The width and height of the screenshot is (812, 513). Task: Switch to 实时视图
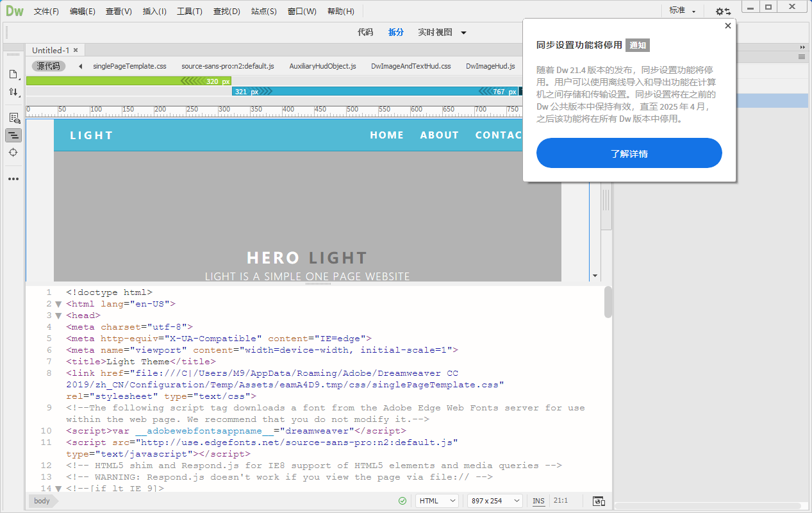(435, 32)
